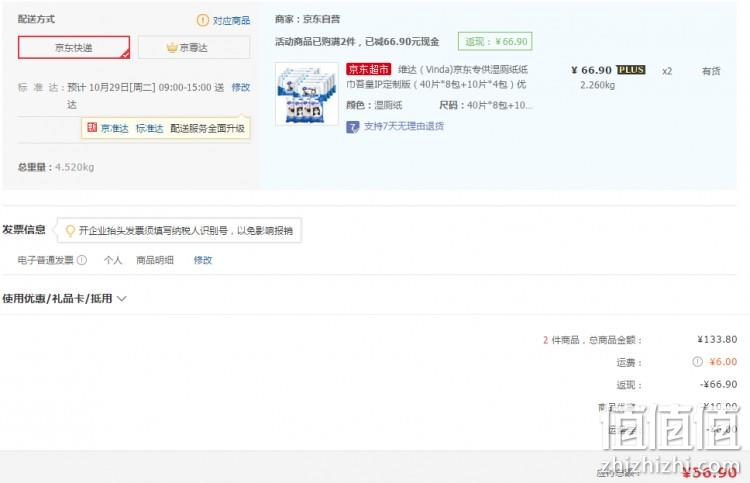Click the ¥6.00 shipping fee value
This screenshot has width=750, height=483.
click(x=723, y=362)
